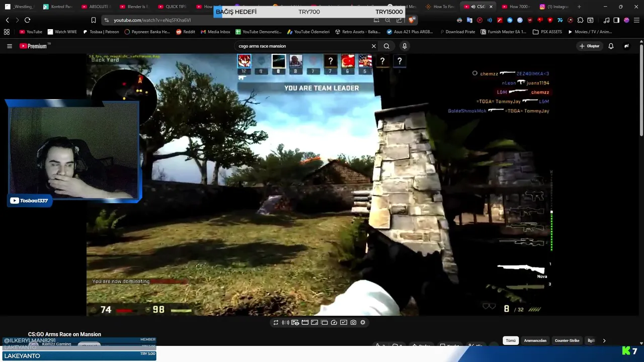Screen dimensions: 644x362
Task: Take a video screenshot with camera icon
Action: (x=353, y=322)
